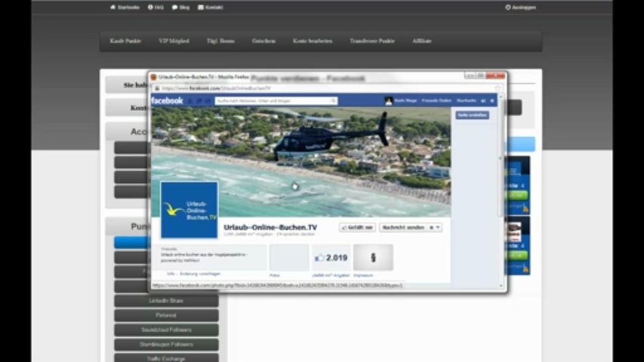The image size is (644, 362).
Task: Click 'Nachricht senden' button
Action: pyautogui.click(x=402, y=227)
